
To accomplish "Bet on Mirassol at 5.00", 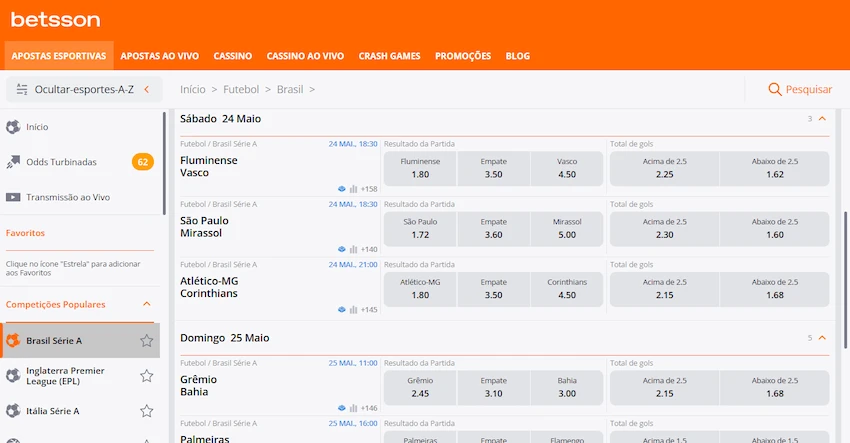I will coord(567,229).
